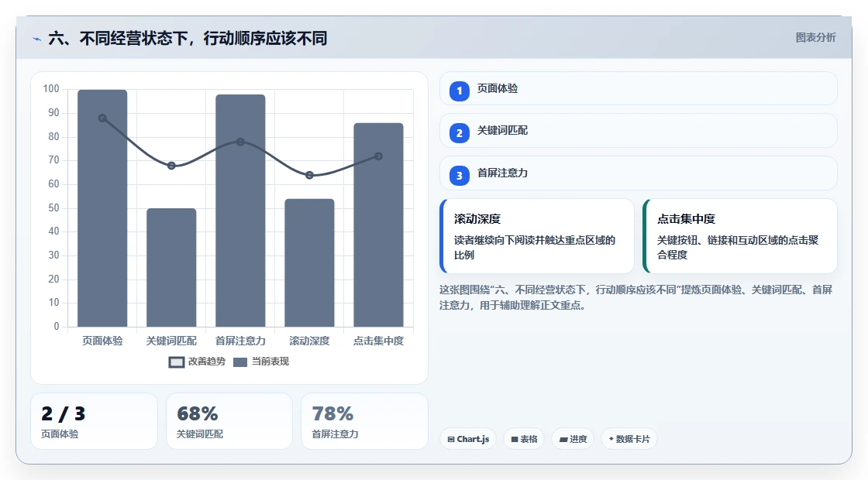Screen dimensions: 868x480
Task: Click the 首屏注意力 x-axis label
Action: tap(240, 341)
